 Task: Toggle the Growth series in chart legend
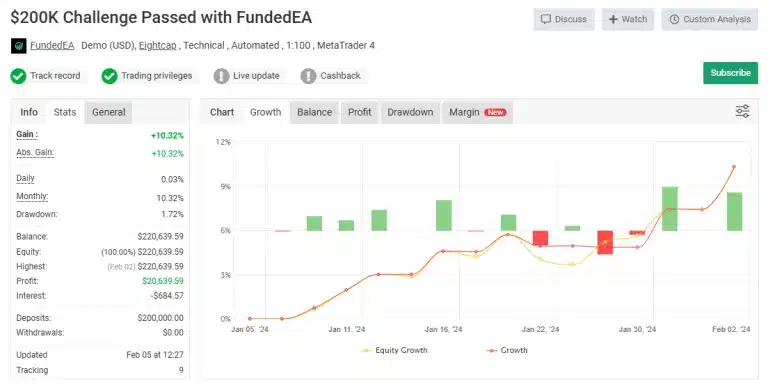(507, 350)
